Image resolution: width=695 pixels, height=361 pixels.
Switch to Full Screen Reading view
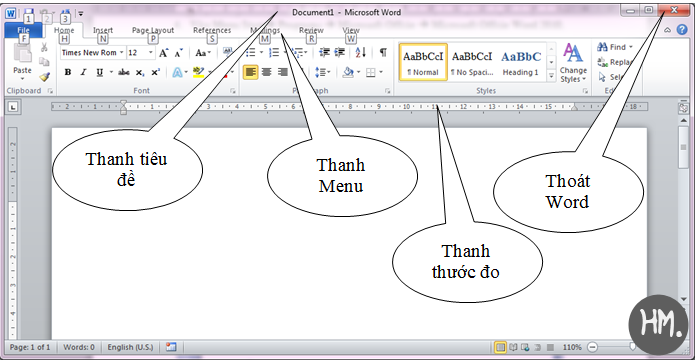(513, 347)
